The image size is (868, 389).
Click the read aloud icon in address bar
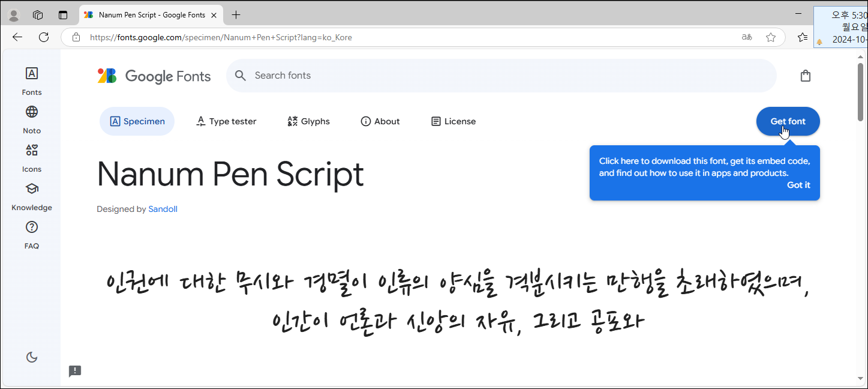(747, 37)
